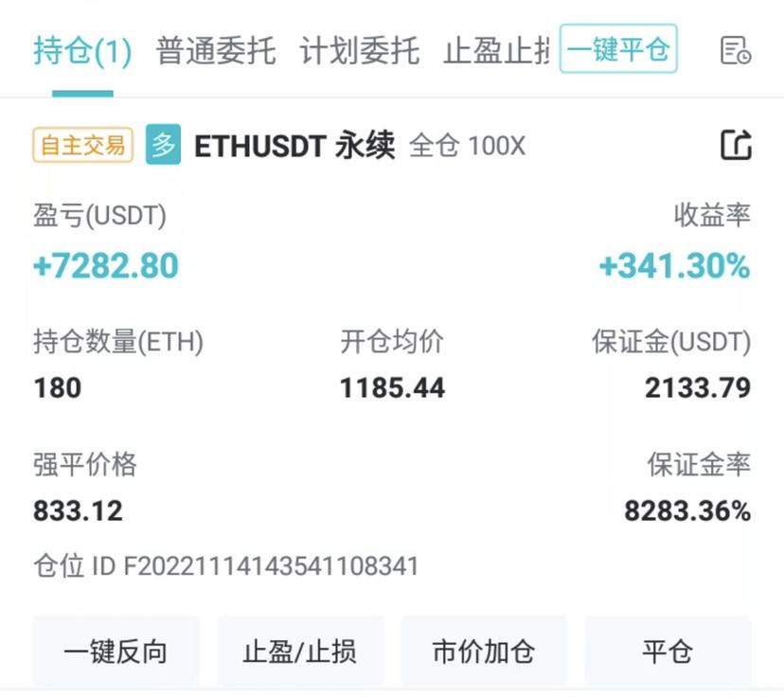Click the 一键平仓 button
784x697 pixels.
tap(618, 48)
